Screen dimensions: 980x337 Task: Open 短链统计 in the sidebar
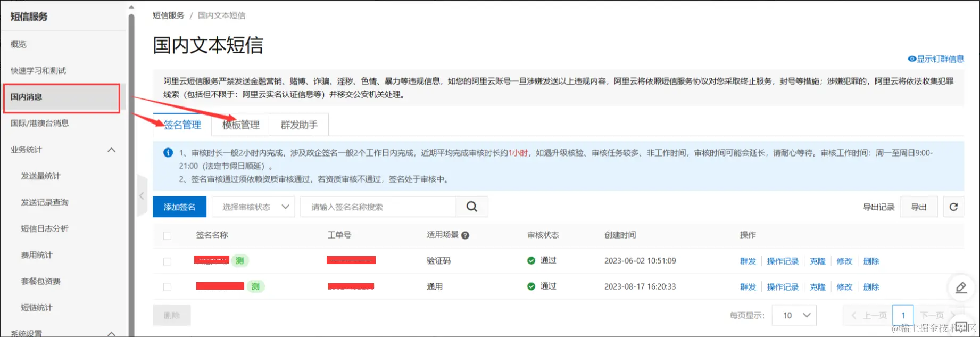[x=37, y=307]
